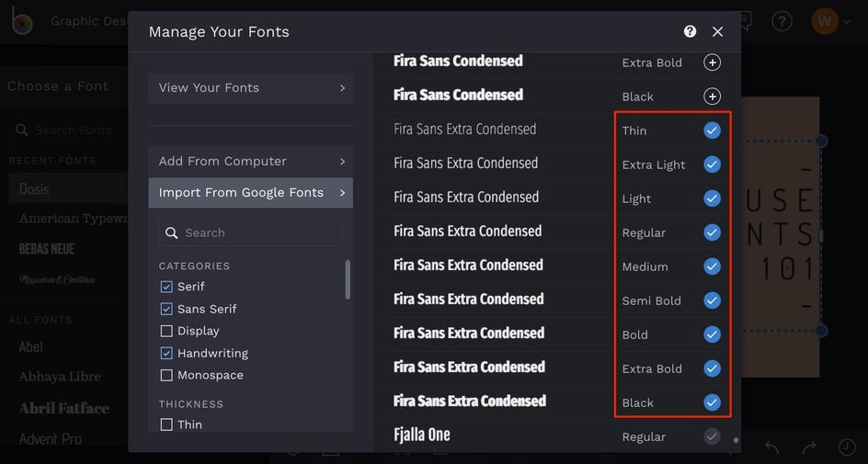
Task: Deselect Fira Sans Extra Condensed Bold checkmark
Action: [712, 334]
